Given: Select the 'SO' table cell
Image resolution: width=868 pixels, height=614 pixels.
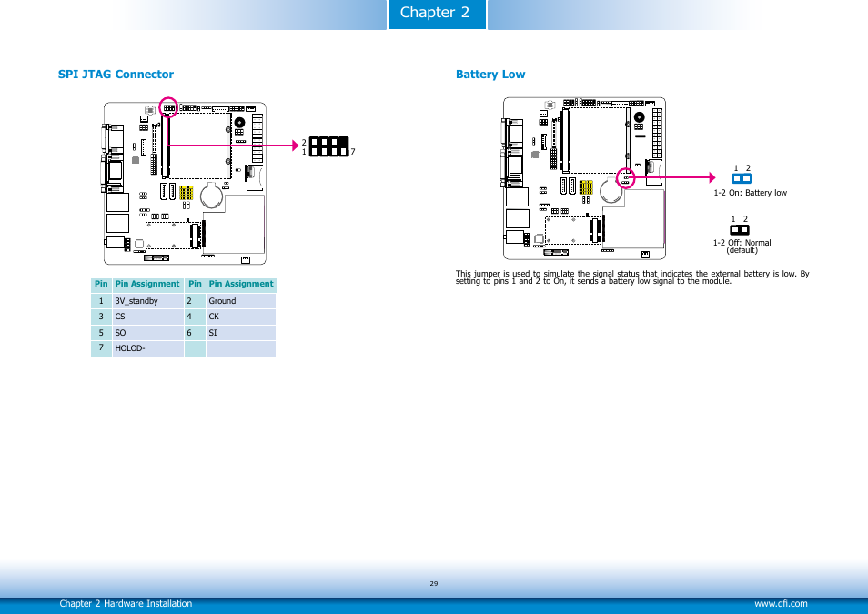Looking at the screenshot, I should (x=147, y=333).
